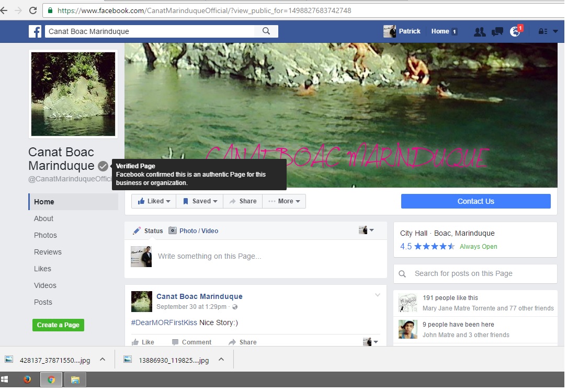Click Write something on this Page field
Screen dimensions: 567x392
pos(210,256)
